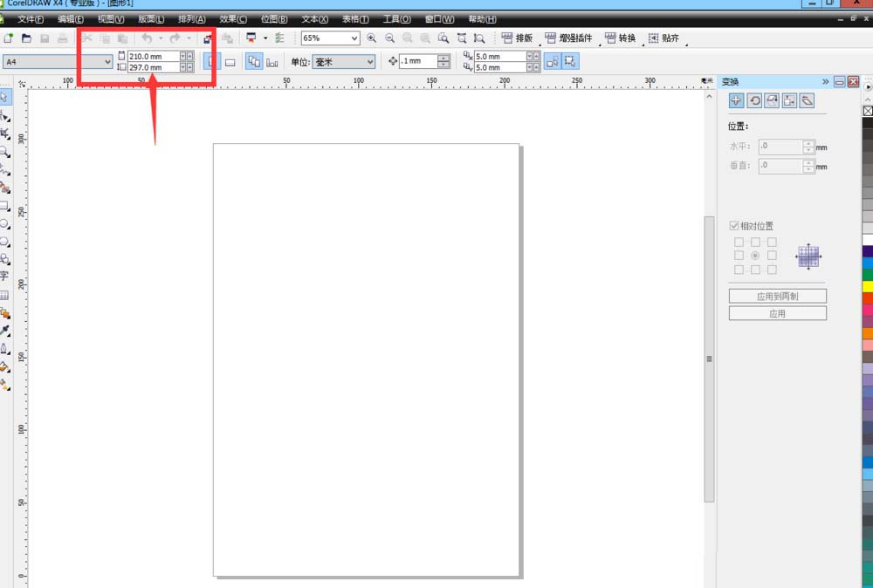The width and height of the screenshot is (873, 588).
Task: Select the Table tool in the toolbox
Action: tap(4, 295)
